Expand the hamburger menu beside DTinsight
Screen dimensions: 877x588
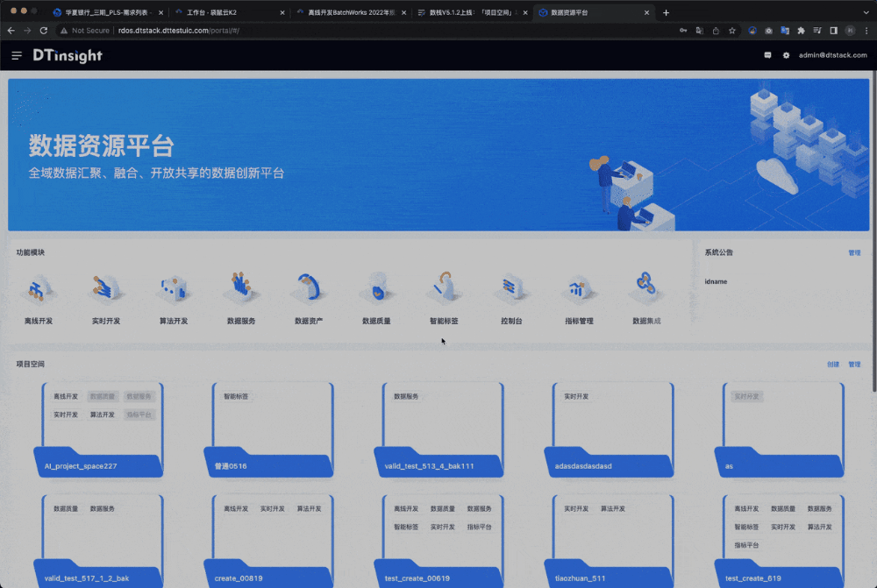tap(17, 55)
